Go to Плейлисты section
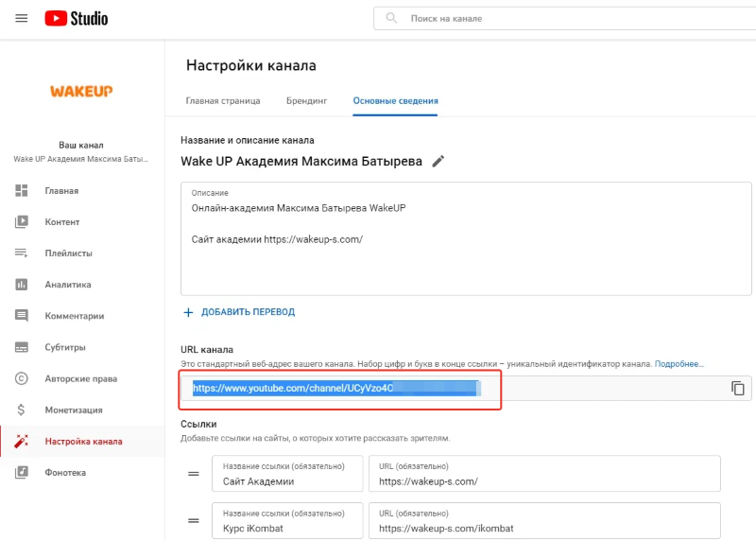 pos(68,253)
